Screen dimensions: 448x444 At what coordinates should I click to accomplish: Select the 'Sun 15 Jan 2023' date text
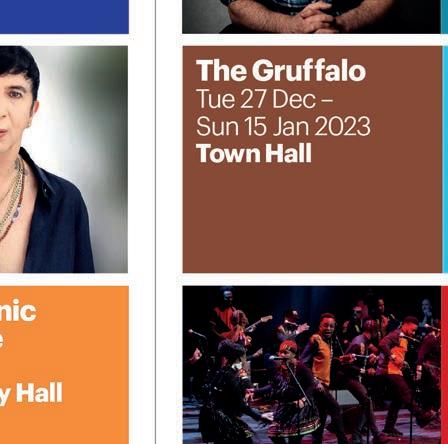point(283,126)
